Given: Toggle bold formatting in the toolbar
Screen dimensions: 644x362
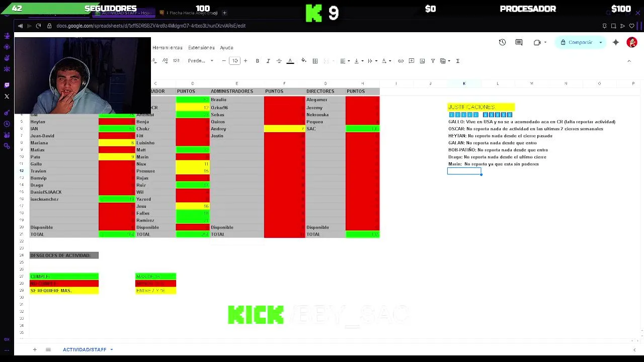Looking at the screenshot, I should 257,61.
